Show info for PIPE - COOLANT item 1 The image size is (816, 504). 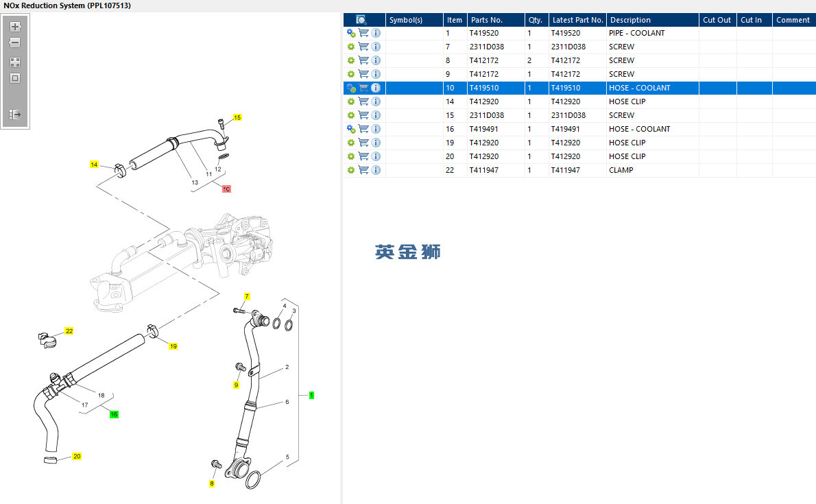pyautogui.click(x=376, y=33)
